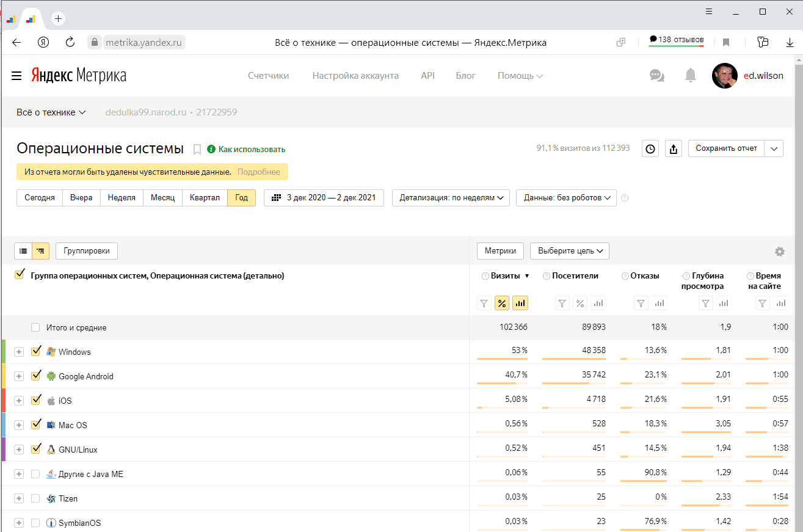Filter by time on site column
This screenshot has width=803, height=532.
[x=763, y=303]
